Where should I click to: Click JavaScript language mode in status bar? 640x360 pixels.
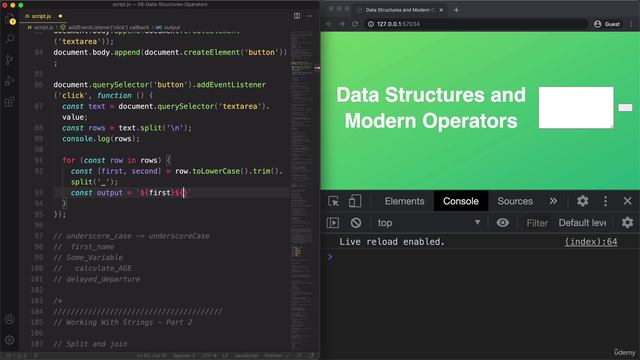coord(246,356)
